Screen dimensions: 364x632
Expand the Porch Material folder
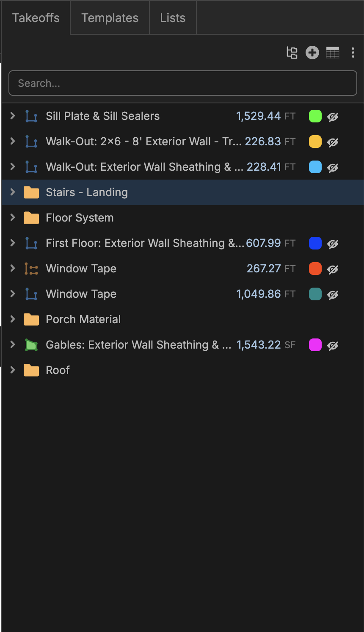[13, 319]
